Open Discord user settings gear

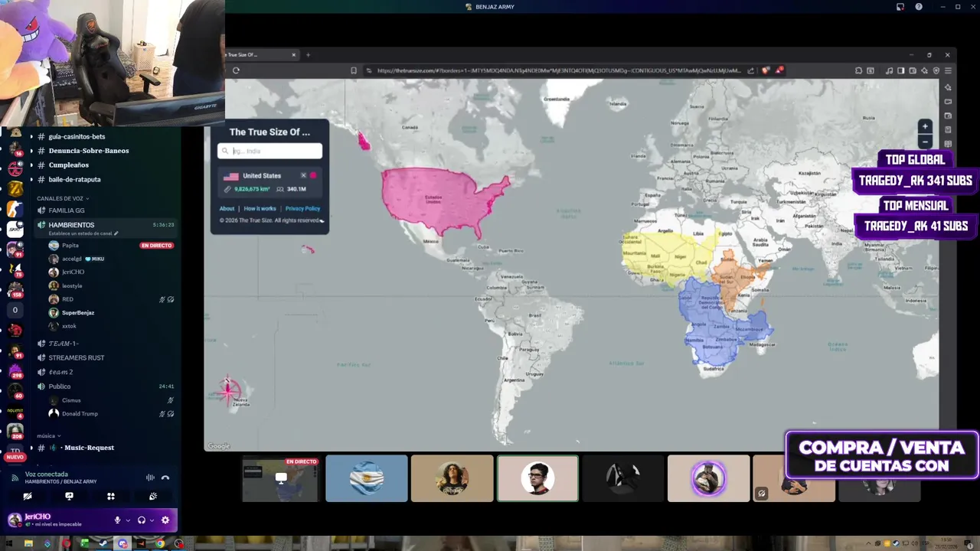(x=165, y=520)
